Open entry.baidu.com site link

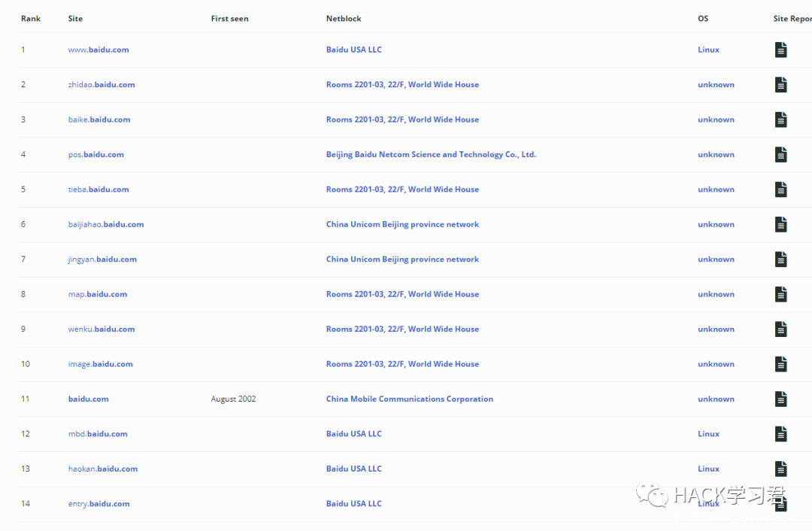coord(99,503)
